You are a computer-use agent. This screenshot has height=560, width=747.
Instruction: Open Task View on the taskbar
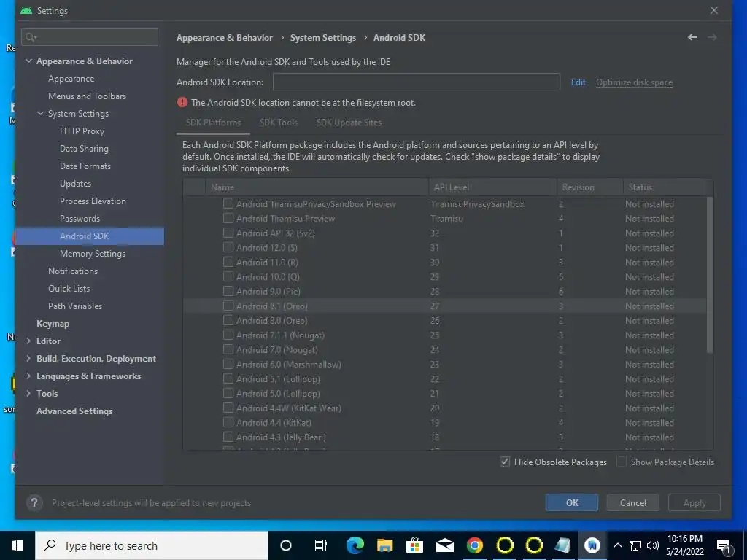coord(321,545)
